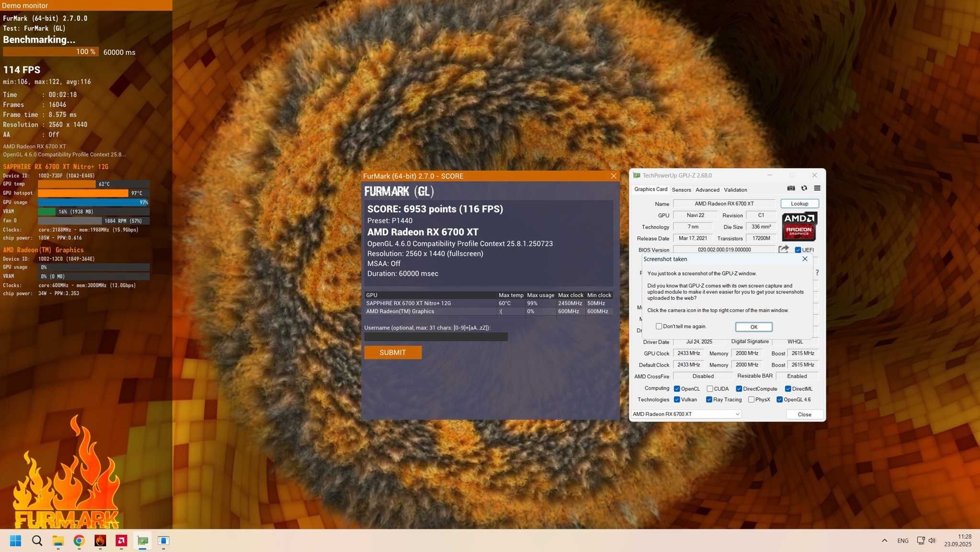Viewport: 980px width, 552px height.
Task: Close the FurMark SCORE window
Action: coord(614,176)
